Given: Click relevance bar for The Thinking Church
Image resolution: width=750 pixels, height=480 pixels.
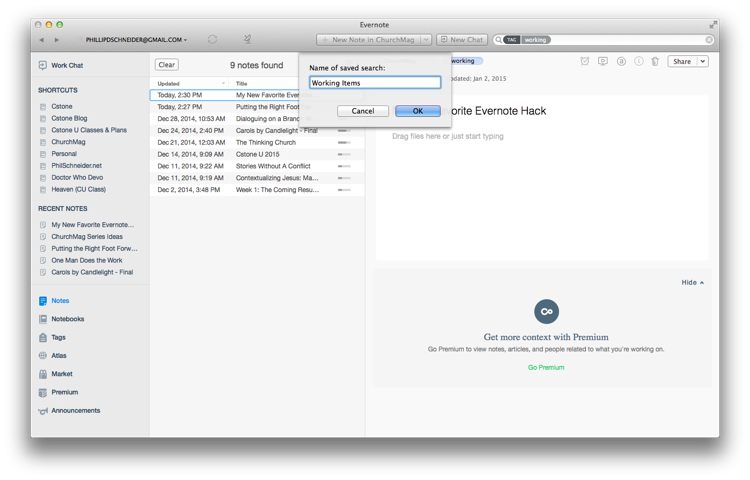Looking at the screenshot, I should pyautogui.click(x=344, y=142).
